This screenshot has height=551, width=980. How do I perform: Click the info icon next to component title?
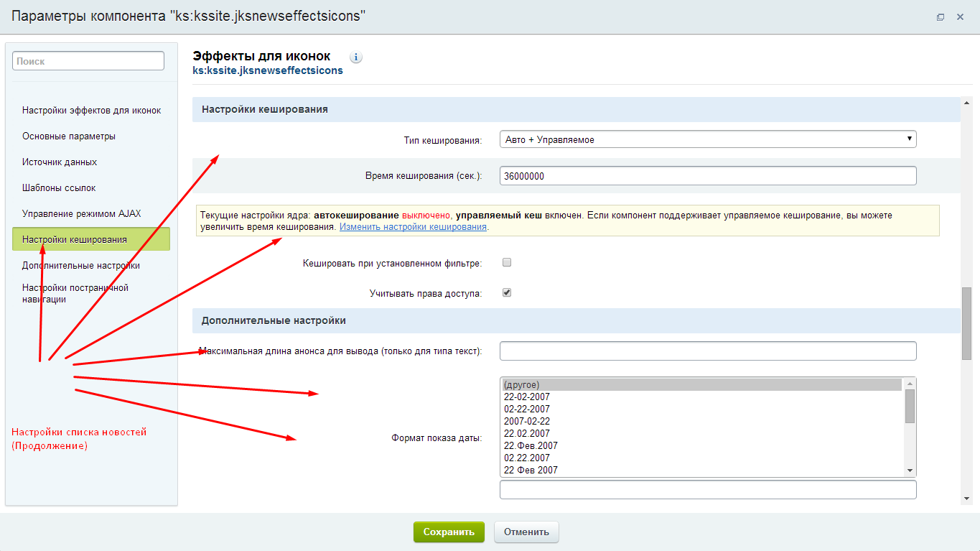tap(355, 57)
